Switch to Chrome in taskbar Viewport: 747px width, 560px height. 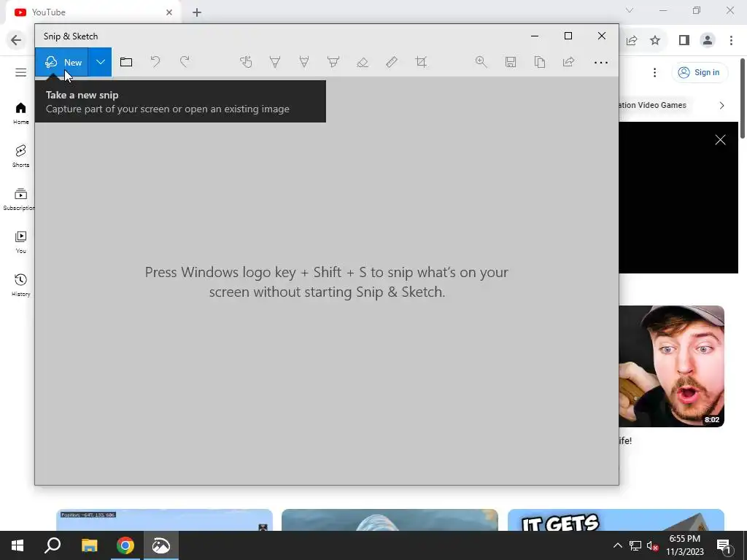125,545
